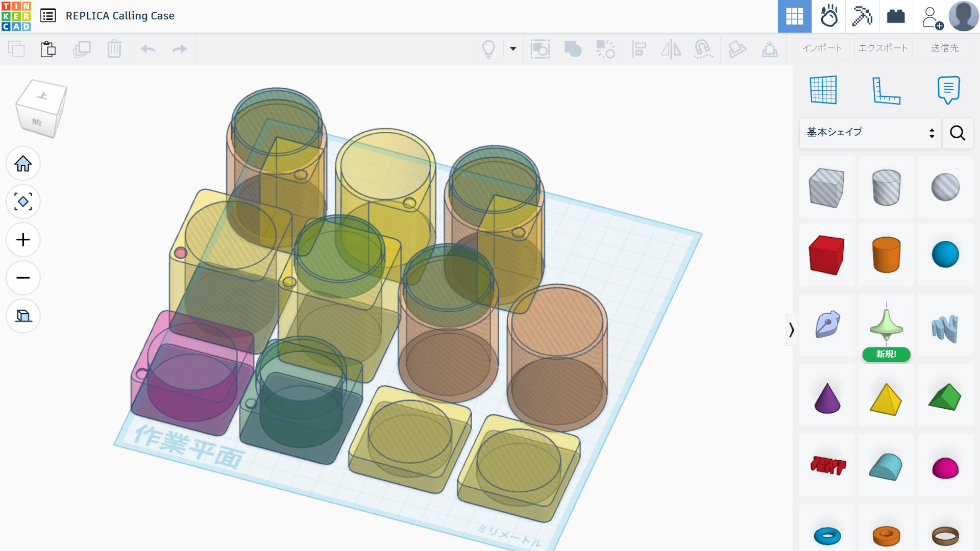Toggle orthographic perspective view button
The width and height of the screenshot is (980, 551).
[23, 316]
